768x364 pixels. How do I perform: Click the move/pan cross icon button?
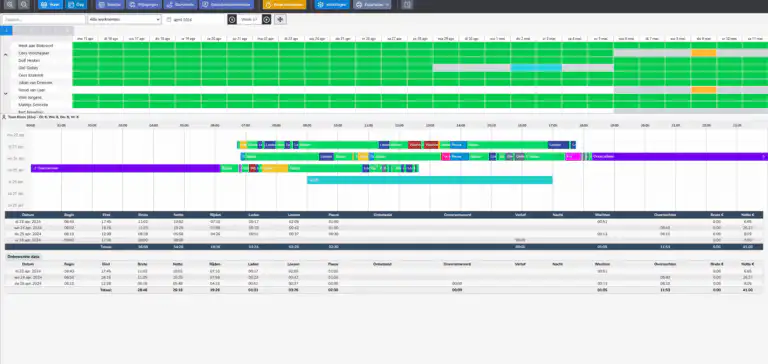(280, 20)
